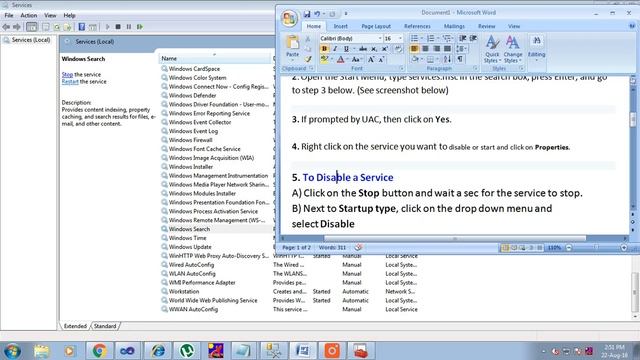This screenshot has width=640, height=360.
Task: Open the Quick Styles gallery
Action: tap(492, 49)
